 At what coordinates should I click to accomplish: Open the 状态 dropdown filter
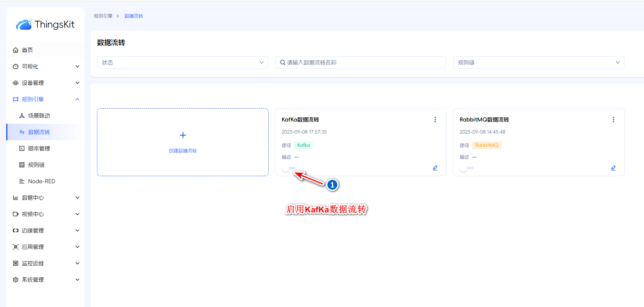pos(183,62)
